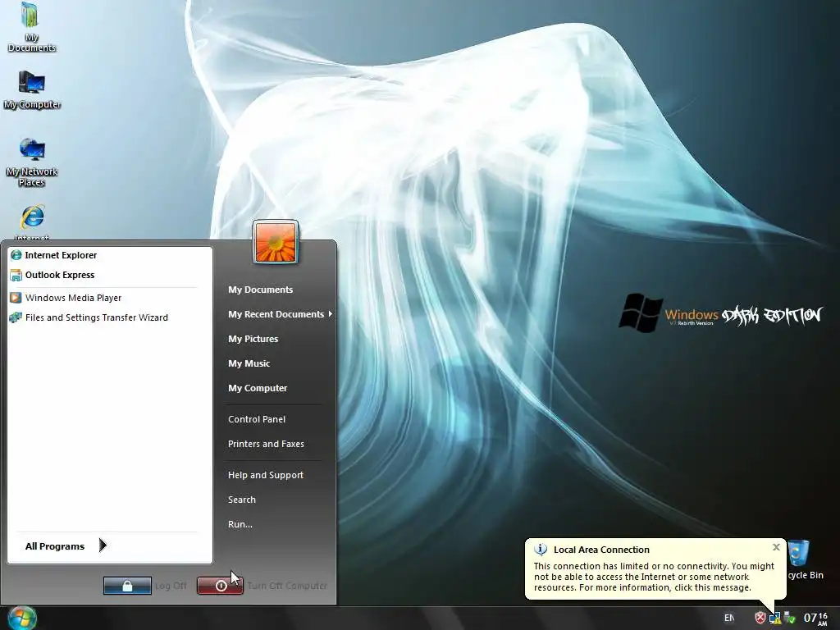Open My Computer desktop icon

[x=32, y=90]
